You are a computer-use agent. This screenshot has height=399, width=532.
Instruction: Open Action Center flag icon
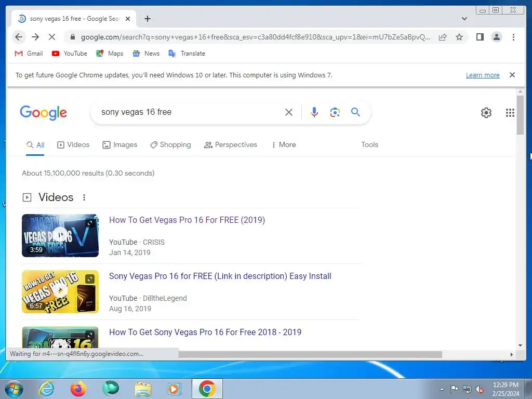tap(454, 389)
